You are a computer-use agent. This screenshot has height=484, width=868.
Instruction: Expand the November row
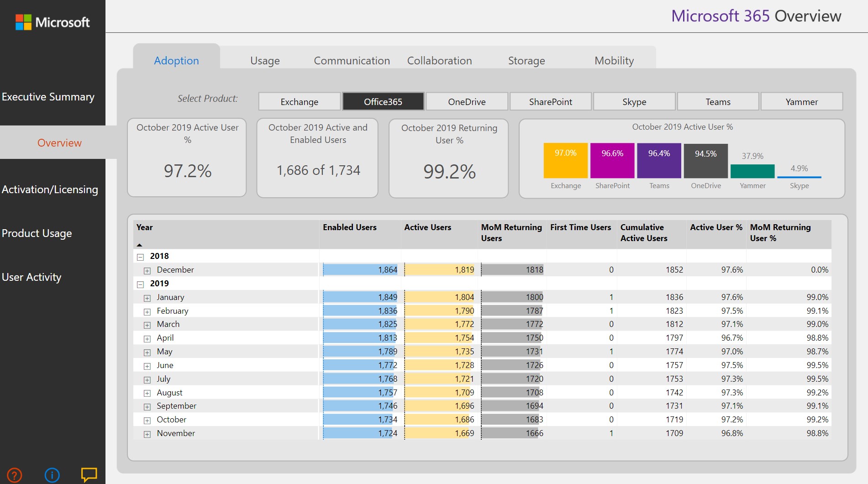click(x=147, y=434)
